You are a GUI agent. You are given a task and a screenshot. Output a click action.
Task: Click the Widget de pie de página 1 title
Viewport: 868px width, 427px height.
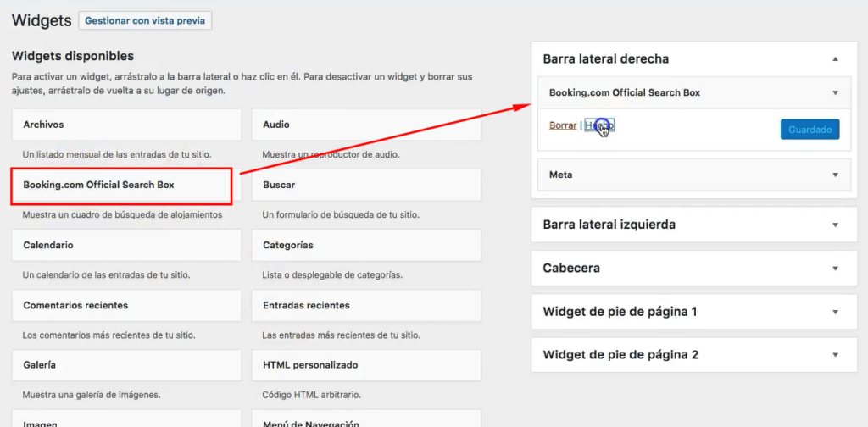pyautogui.click(x=620, y=312)
